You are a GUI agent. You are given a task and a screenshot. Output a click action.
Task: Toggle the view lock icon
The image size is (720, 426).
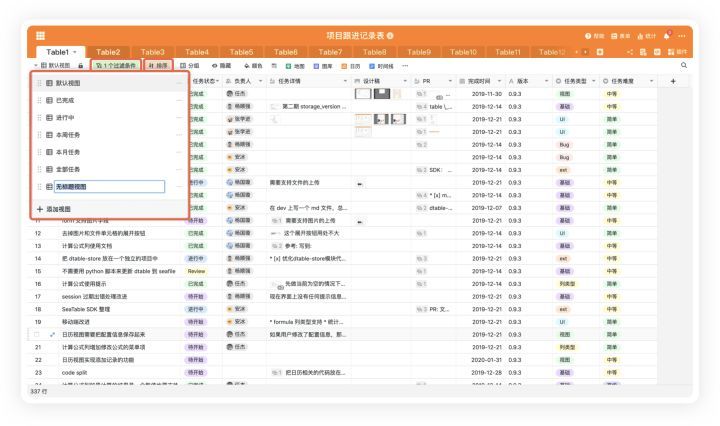(80, 66)
